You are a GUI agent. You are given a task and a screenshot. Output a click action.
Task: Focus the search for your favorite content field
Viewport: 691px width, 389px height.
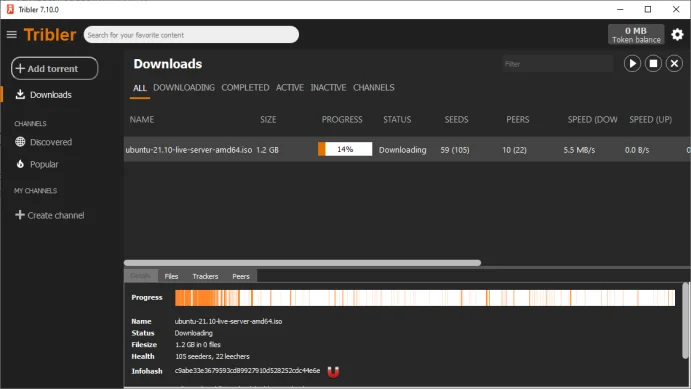tap(191, 35)
